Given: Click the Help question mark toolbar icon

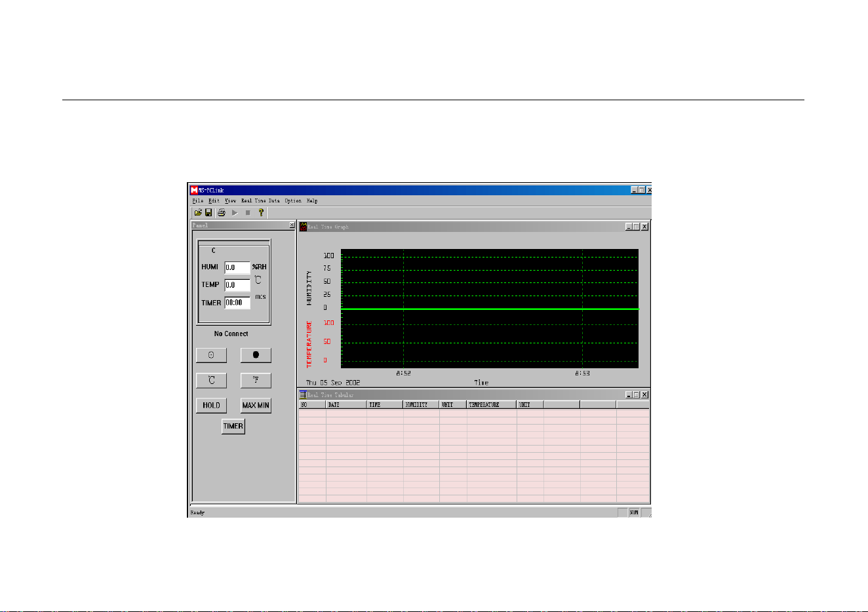Looking at the screenshot, I should (261, 213).
